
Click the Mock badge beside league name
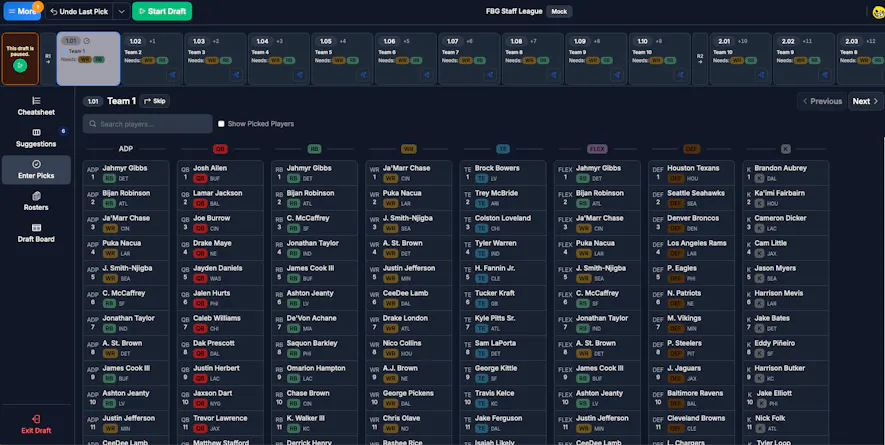559,11
